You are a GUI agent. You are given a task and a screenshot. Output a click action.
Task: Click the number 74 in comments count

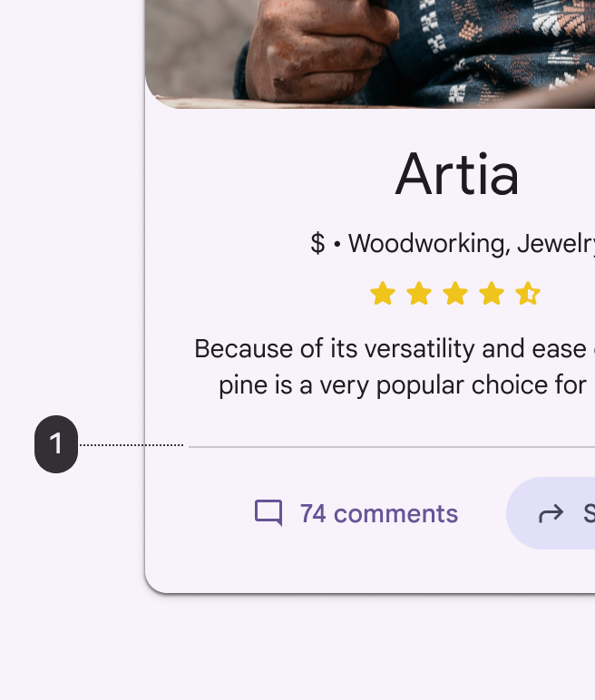tap(313, 514)
